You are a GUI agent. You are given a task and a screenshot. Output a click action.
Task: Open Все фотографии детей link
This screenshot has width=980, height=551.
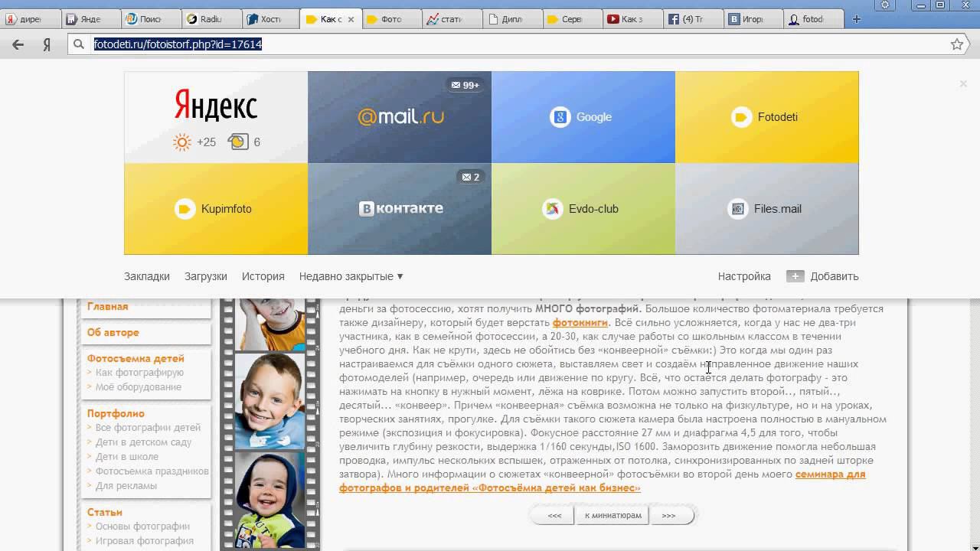(148, 428)
